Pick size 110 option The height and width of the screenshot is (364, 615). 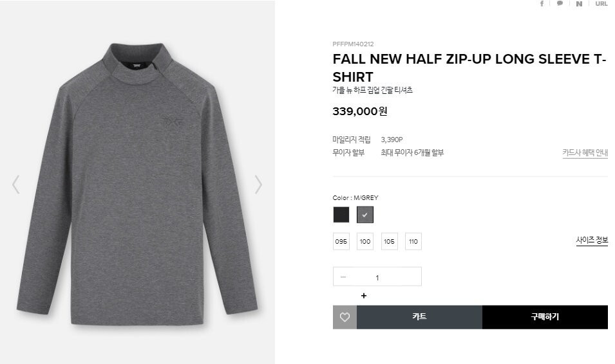point(413,241)
